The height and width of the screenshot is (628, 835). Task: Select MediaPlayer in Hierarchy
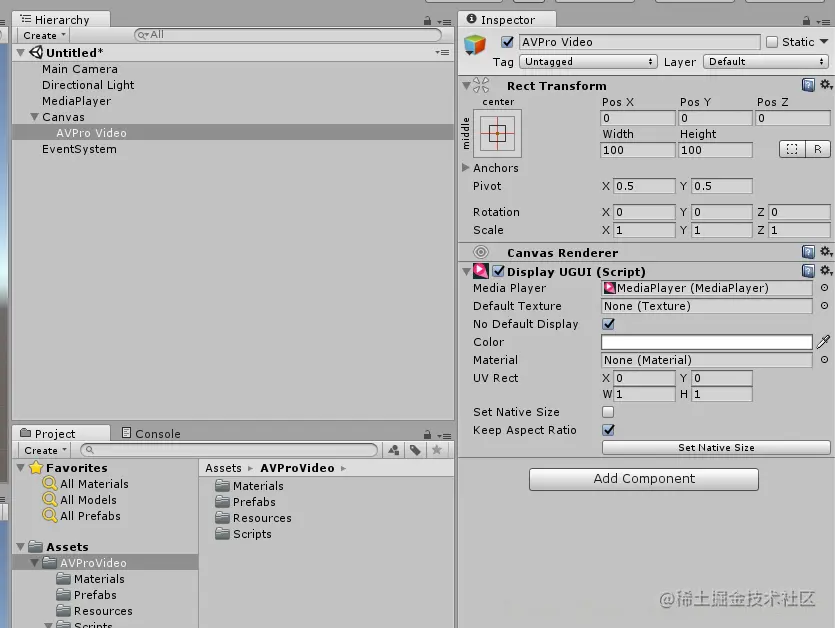tap(77, 101)
